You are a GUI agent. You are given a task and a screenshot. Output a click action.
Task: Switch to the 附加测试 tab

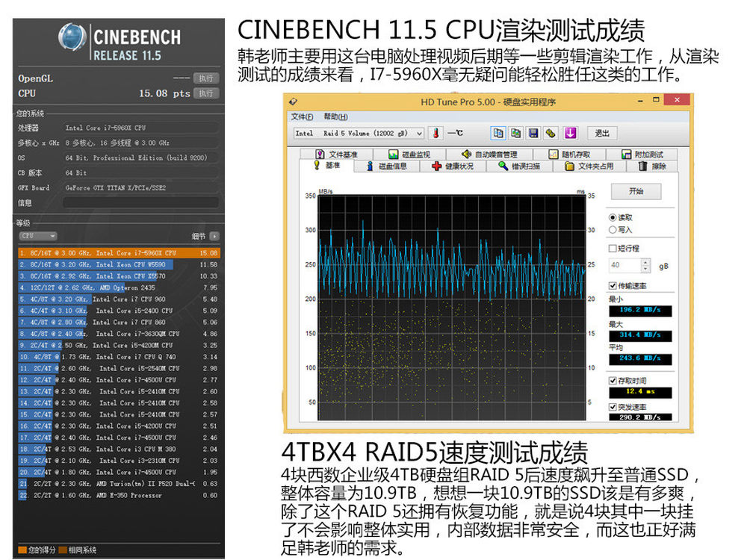point(642,154)
